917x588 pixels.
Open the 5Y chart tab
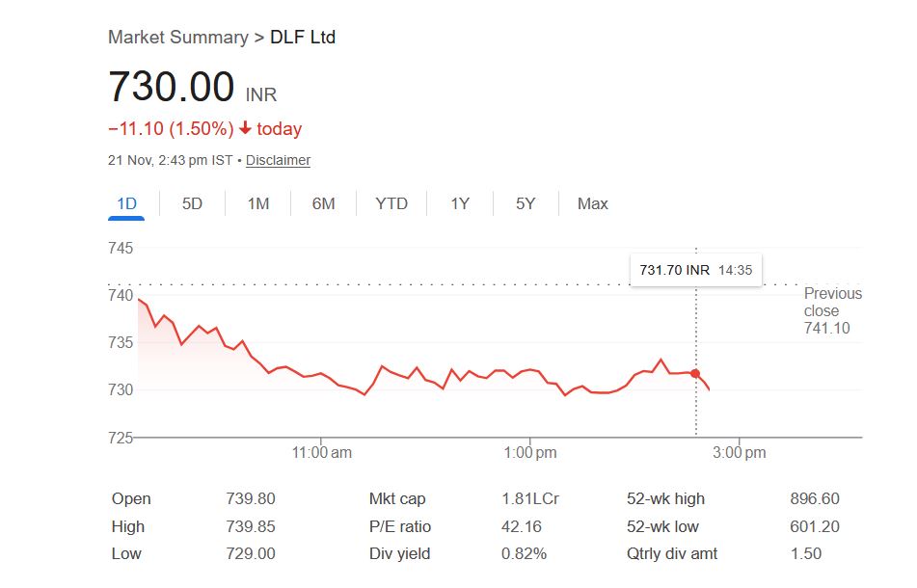tap(526, 203)
